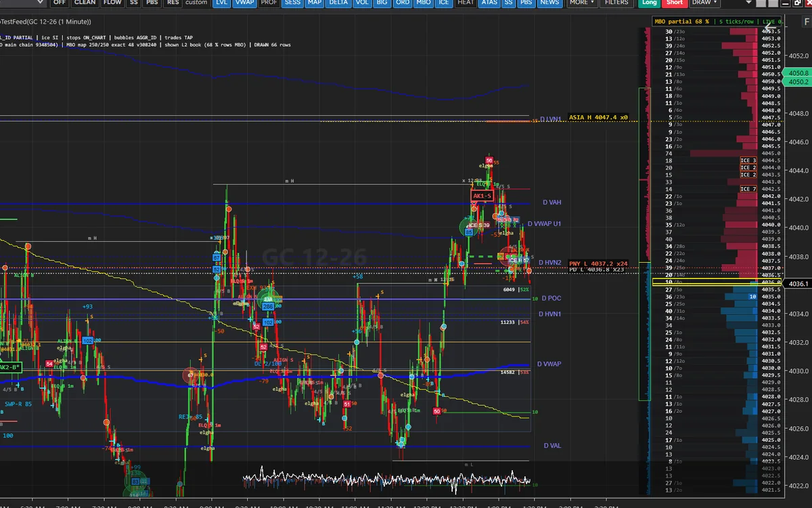Click the AK2-B signal marker
This screenshot has width=812, height=508.
(x=10, y=367)
